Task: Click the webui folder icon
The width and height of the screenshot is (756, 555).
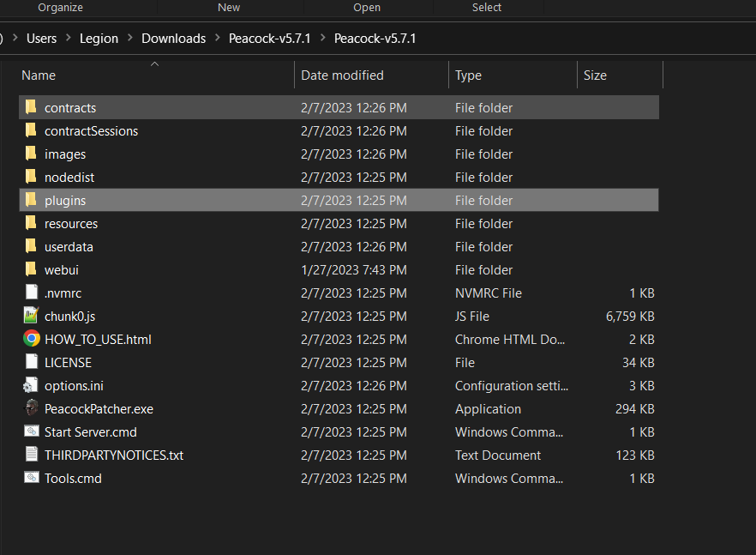Action: (x=32, y=269)
